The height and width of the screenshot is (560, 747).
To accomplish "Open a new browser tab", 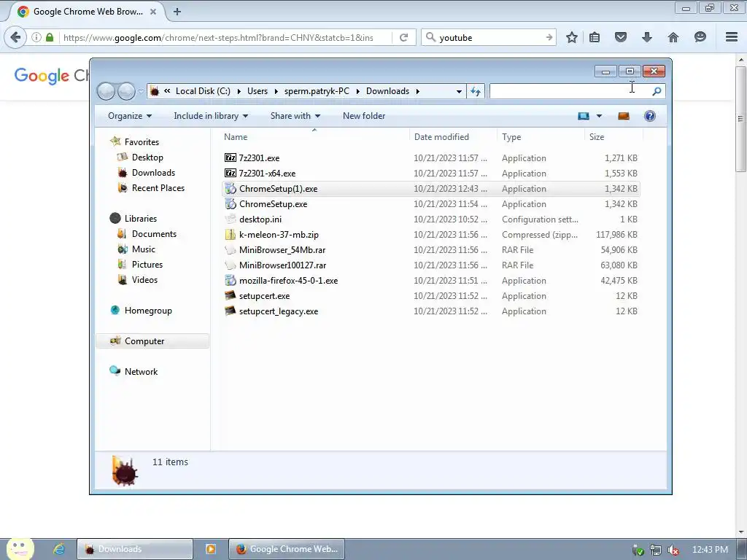I will click(x=177, y=12).
